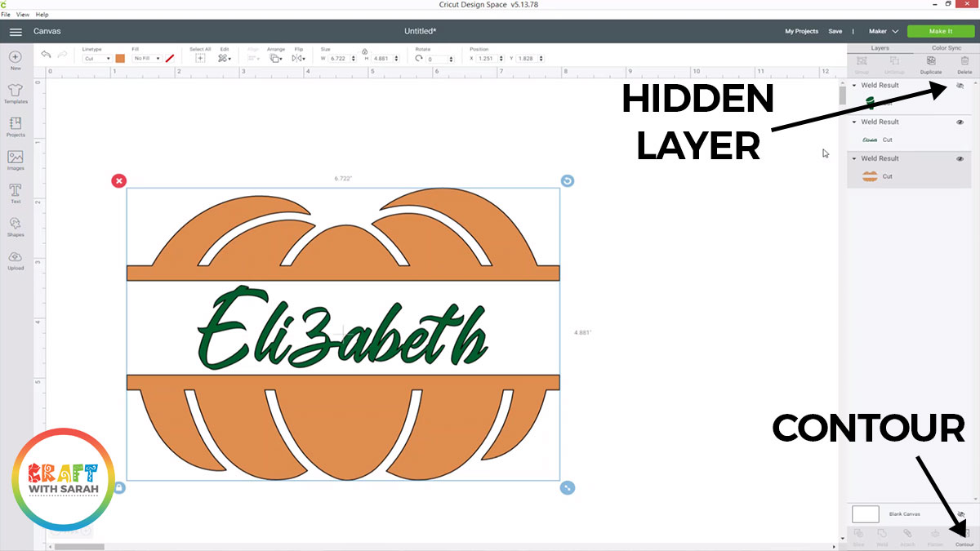Open the Fill dropdown showing No Fill
Viewport: 980px width, 551px height.
click(147, 59)
